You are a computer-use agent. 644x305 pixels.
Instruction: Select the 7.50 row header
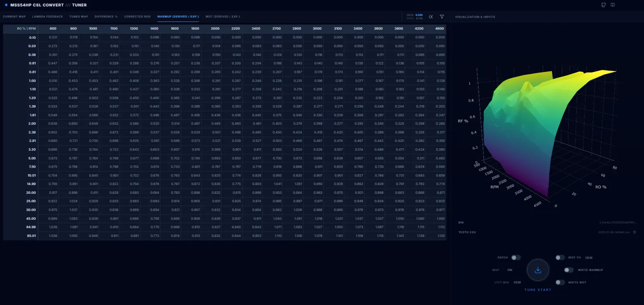click(21, 167)
